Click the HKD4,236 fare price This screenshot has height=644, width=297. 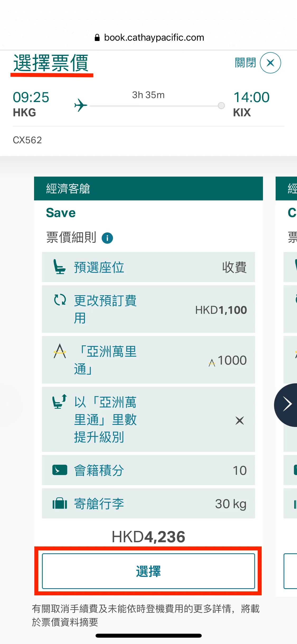148,537
